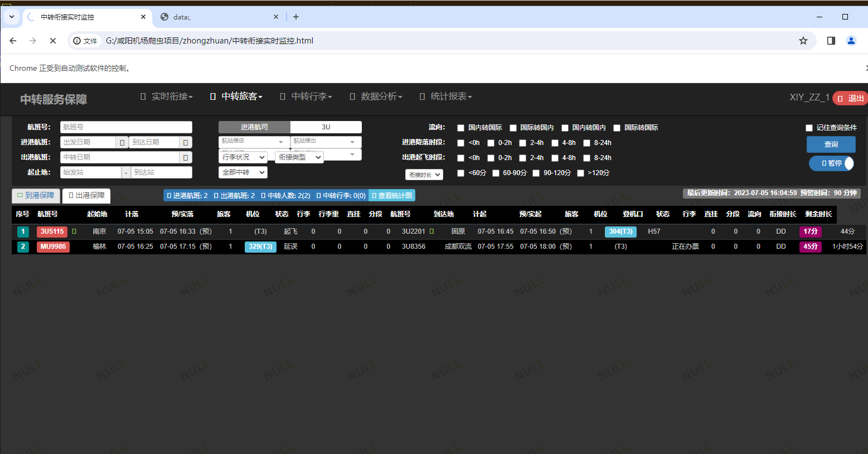The image size is (868, 454).
Task: View site info 文件 icon in address bar
Action: pos(85,41)
